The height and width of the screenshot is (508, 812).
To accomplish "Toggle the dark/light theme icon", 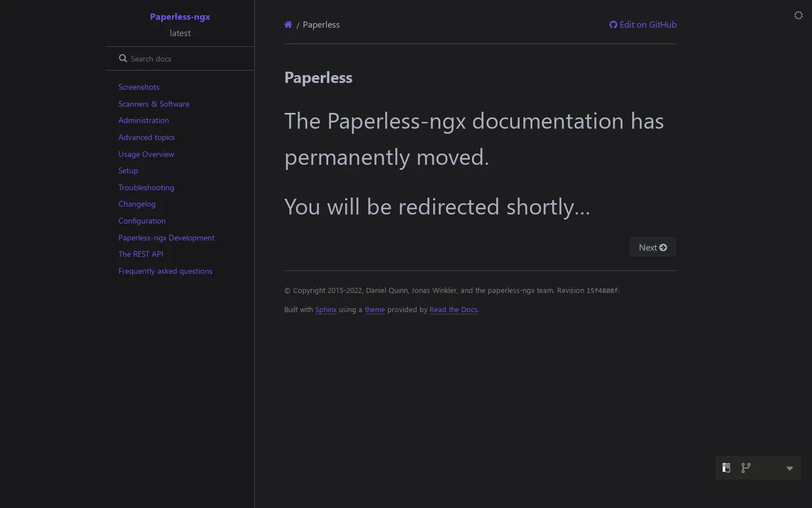I will 798,15.
